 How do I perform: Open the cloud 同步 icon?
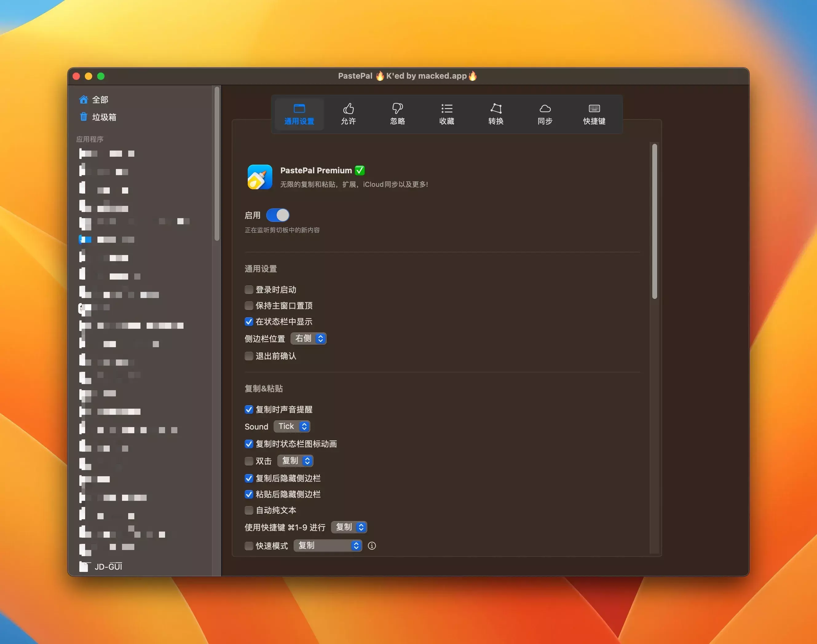click(545, 109)
